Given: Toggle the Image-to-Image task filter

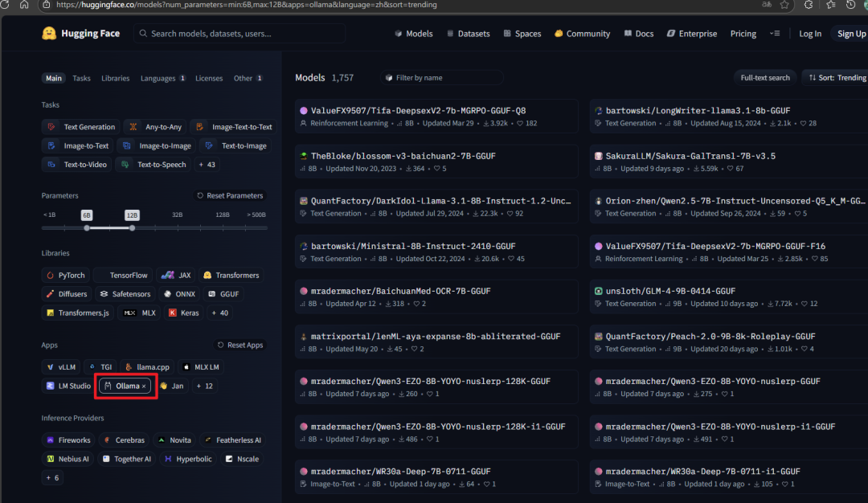Looking at the screenshot, I should click(157, 145).
